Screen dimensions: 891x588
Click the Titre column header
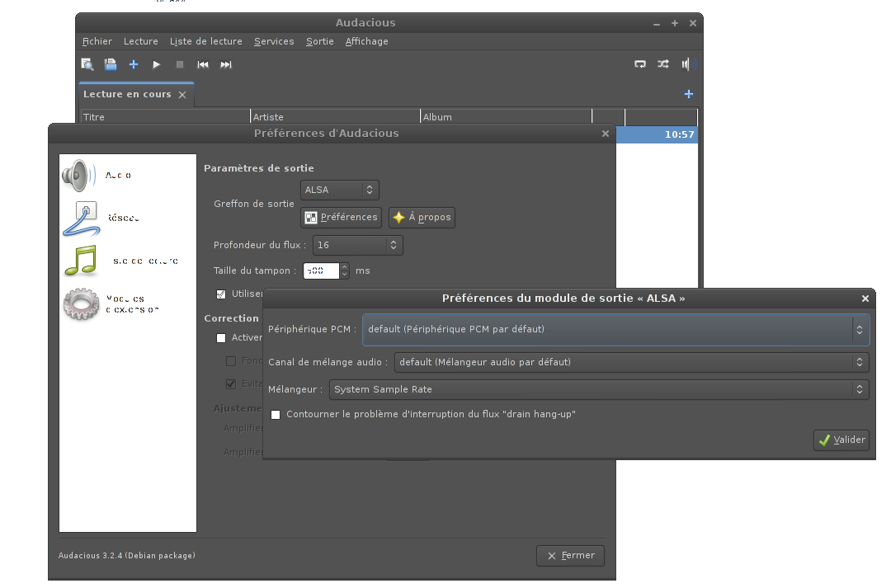click(x=165, y=116)
